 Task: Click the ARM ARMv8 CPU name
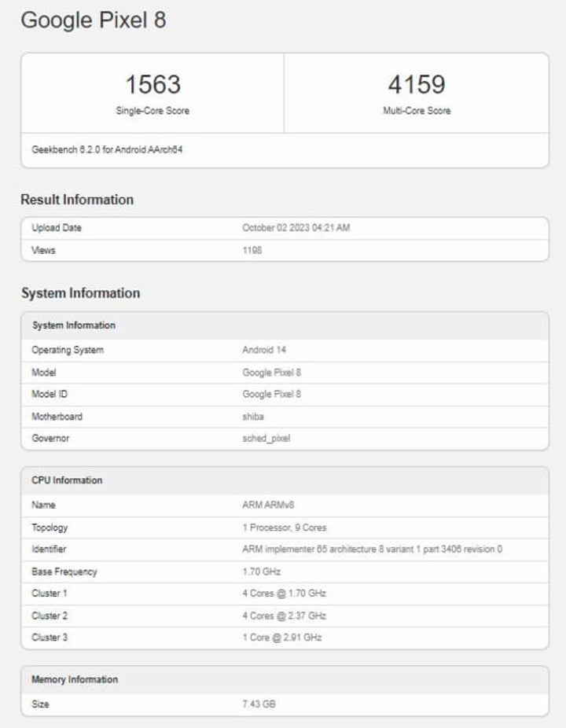pos(268,505)
